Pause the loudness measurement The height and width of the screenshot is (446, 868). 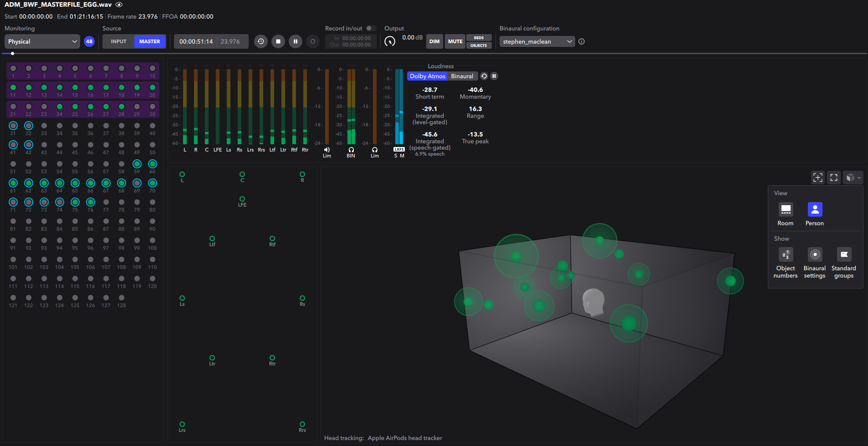(x=494, y=76)
